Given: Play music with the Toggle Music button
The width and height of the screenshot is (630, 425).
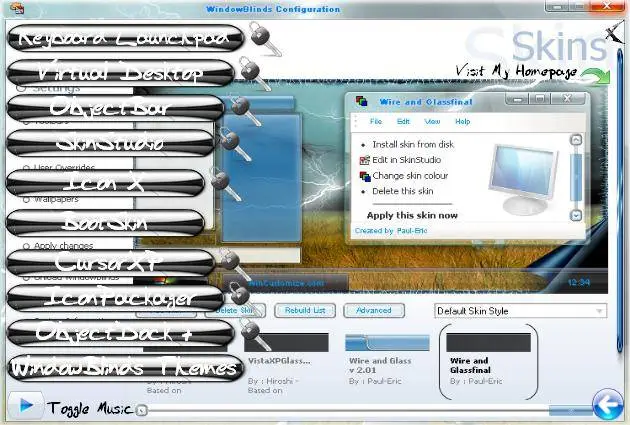Looking at the screenshot, I should pyautogui.click(x=26, y=406).
